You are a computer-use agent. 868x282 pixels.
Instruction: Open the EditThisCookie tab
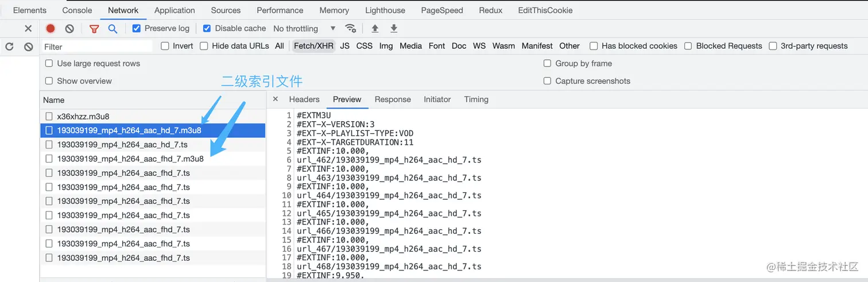(x=545, y=10)
